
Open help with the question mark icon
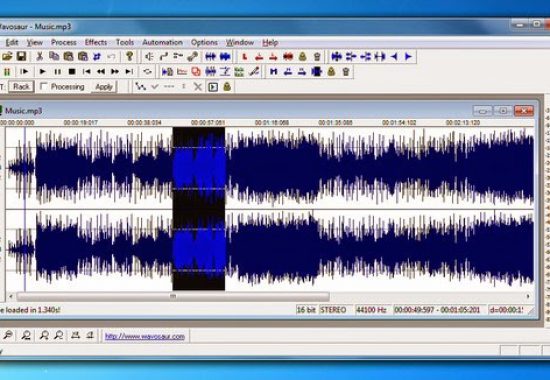tap(129, 56)
